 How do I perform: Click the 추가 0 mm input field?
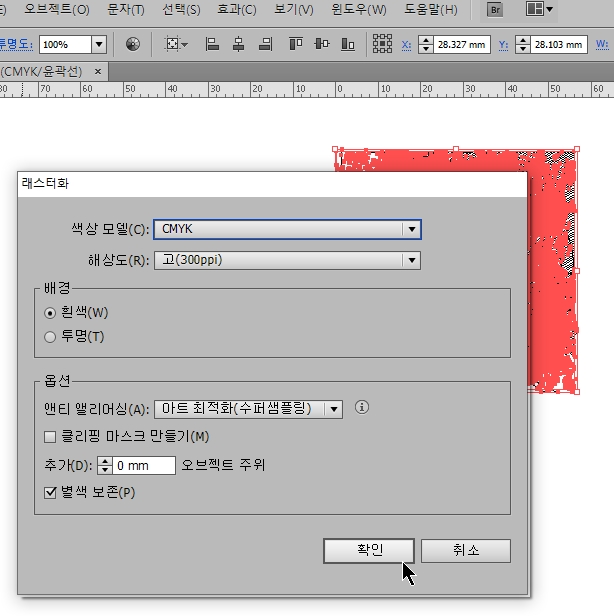[x=144, y=466]
